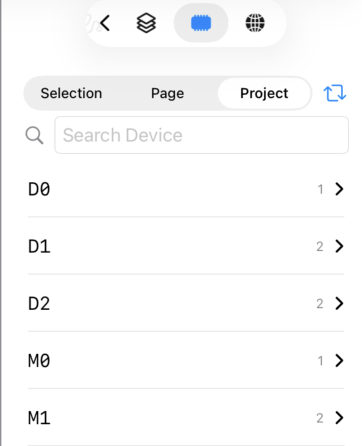This screenshot has height=446, width=362.
Task: Select the M0 device row label
Action: click(x=39, y=361)
